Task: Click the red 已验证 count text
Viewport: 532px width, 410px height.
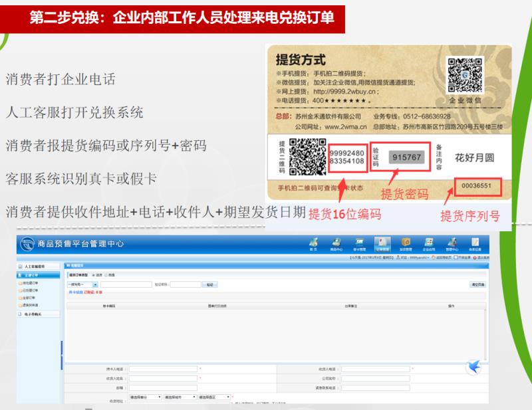Action: pos(93,292)
